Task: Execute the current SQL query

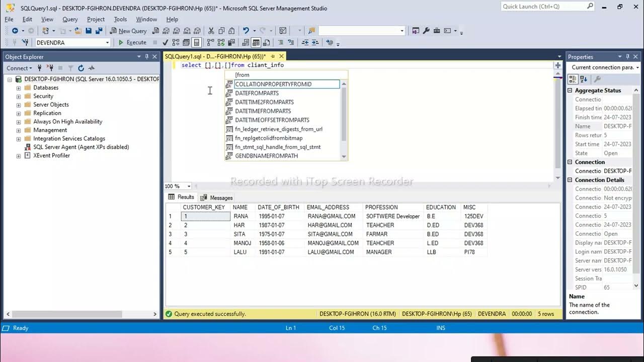Action: click(x=132, y=43)
